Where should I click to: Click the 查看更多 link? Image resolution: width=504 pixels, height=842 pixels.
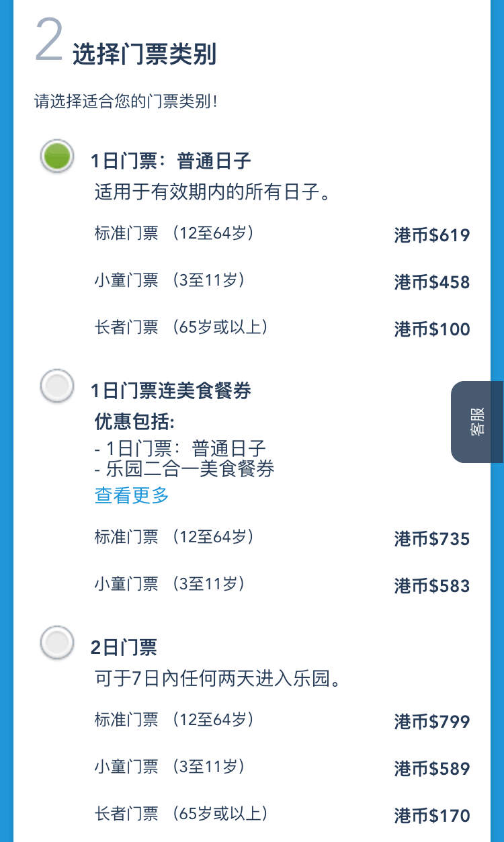132,496
